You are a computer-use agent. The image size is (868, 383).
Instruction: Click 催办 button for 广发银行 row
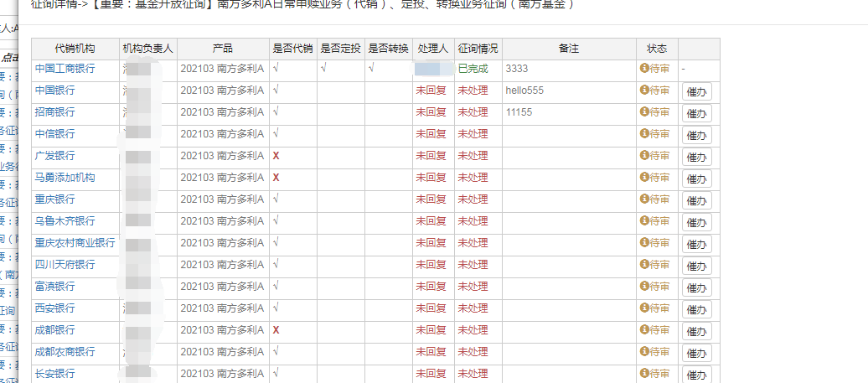[697, 158]
